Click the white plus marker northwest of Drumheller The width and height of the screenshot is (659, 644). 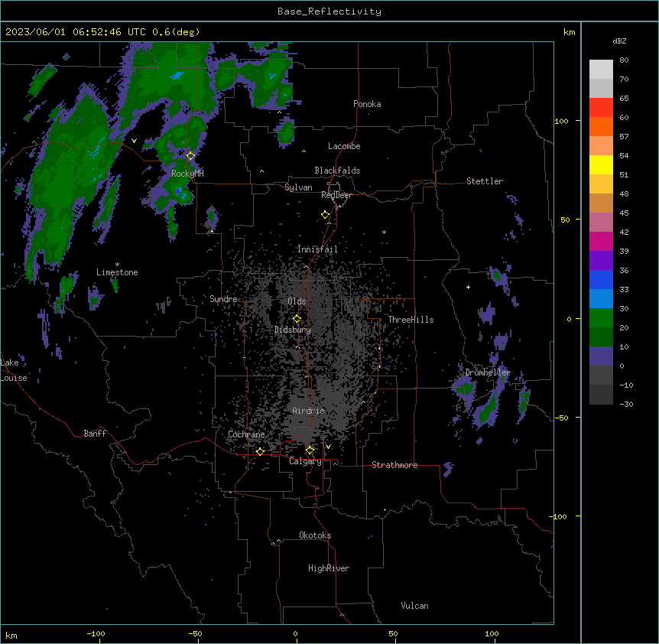(468, 287)
